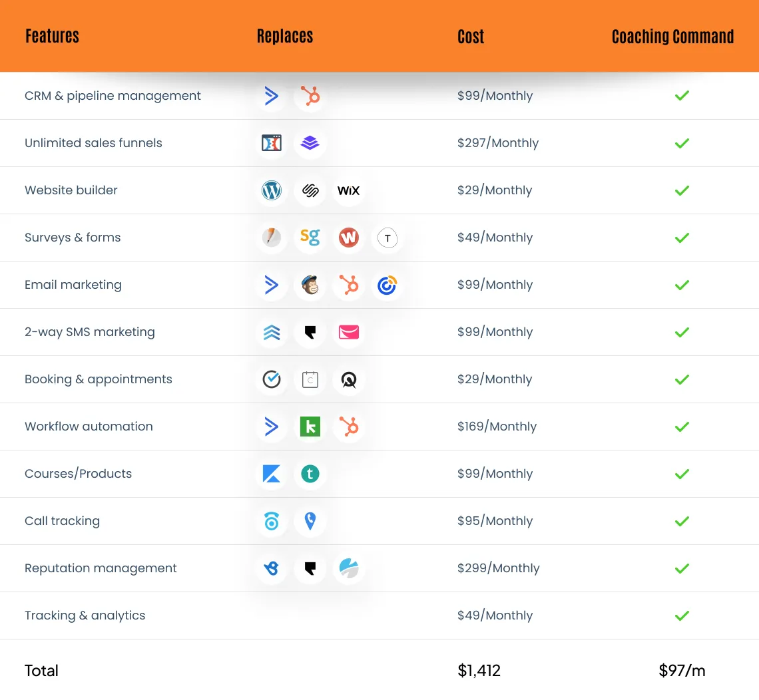This screenshot has height=700, width=759.
Task: Click the red Wufoo W icon
Action: pos(348,238)
